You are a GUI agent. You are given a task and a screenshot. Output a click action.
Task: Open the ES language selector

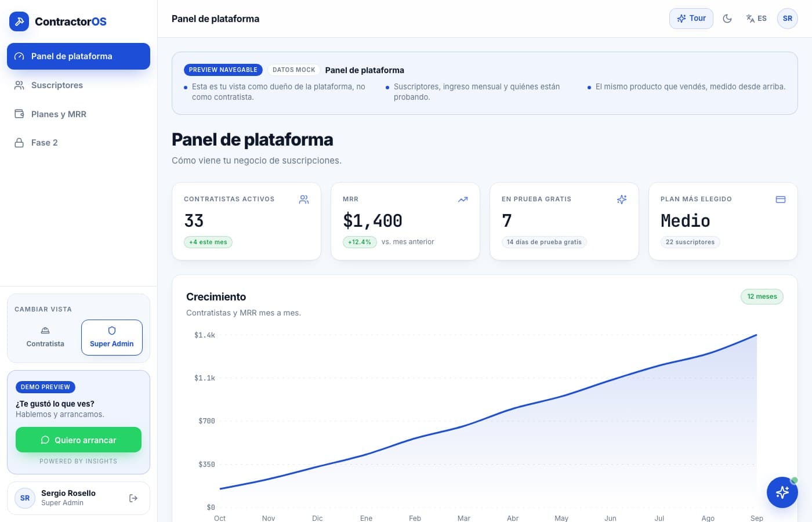click(756, 19)
